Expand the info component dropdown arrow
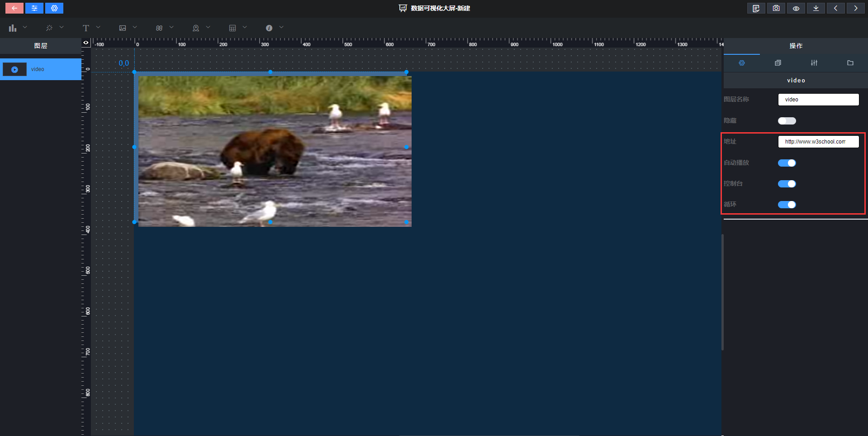 281,27
